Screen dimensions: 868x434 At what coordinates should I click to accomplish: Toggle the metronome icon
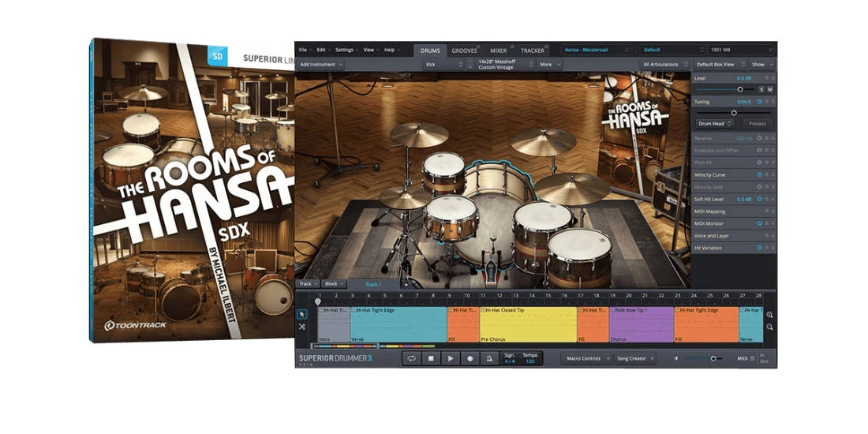tap(489, 358)
